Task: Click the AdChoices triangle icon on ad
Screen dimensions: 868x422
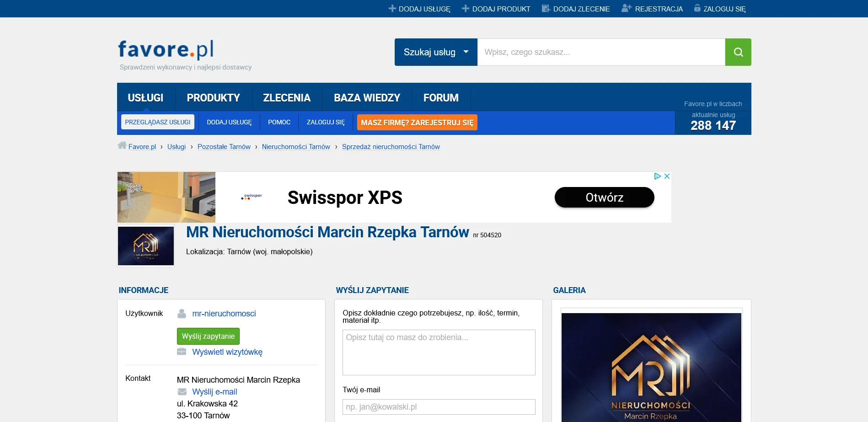Action: pyautogui.click(x=658, y=176)
